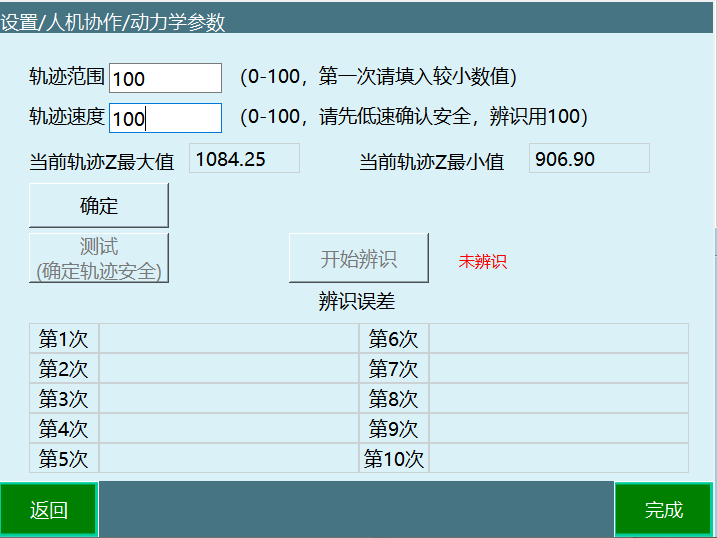The height and width of the screenshot is (538, 717).
Task: Click the red 未辨识 status text
Action: 483,262
